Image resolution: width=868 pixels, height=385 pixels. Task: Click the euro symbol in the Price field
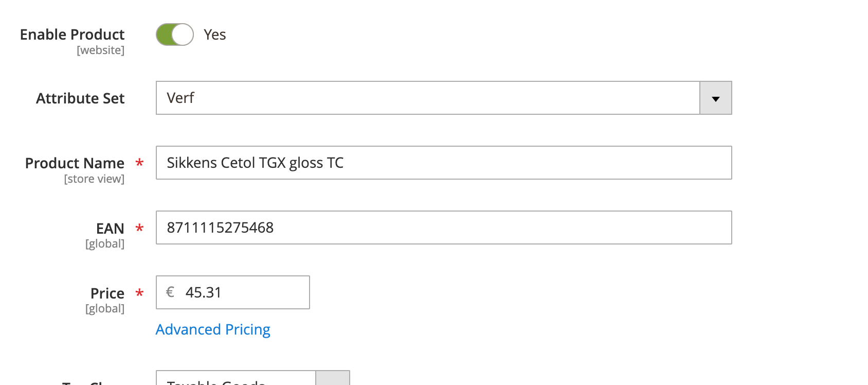coord(170,292)
